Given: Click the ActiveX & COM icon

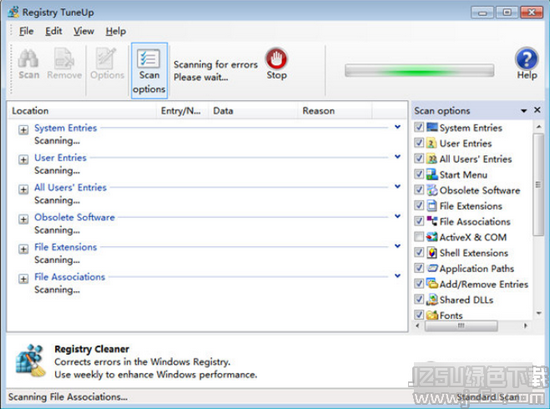Looking at the screenshot, I should 432,237.
